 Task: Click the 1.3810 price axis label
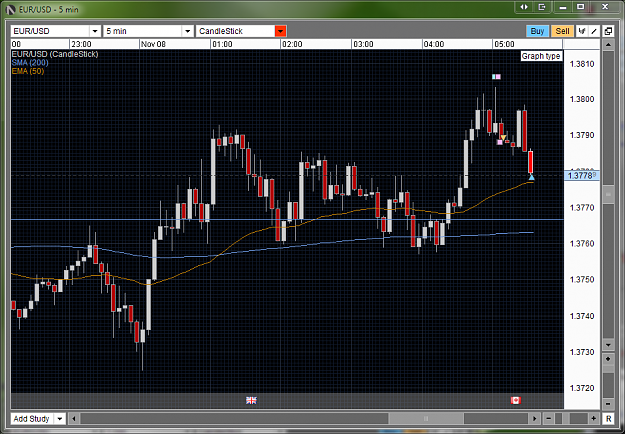pyautogui.click(x=582, y=64)
